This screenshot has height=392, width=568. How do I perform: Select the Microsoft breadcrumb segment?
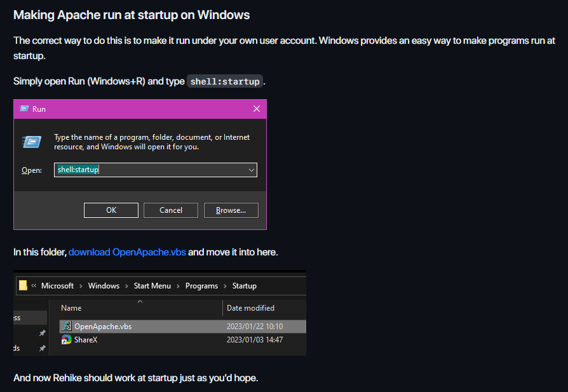click(57, 286)
